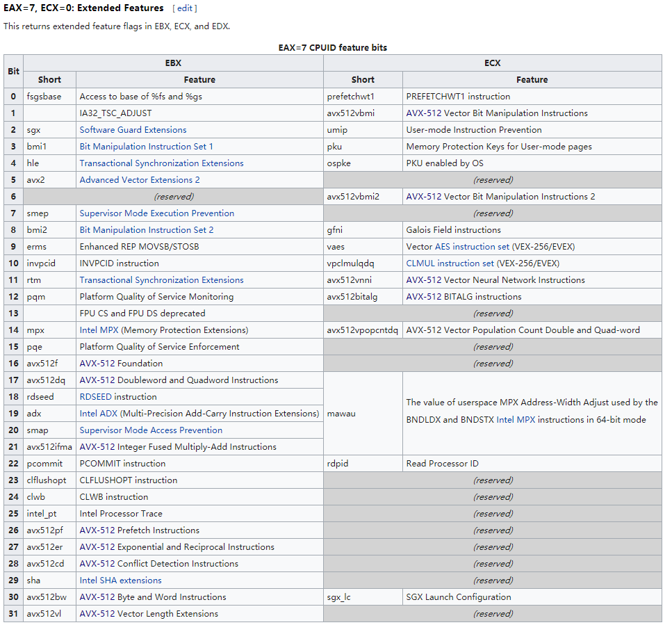The height and width of the screenshot is (625, 672).
Task: Select the 'PCOMMIT instruction' text
Action: point(122,464)
